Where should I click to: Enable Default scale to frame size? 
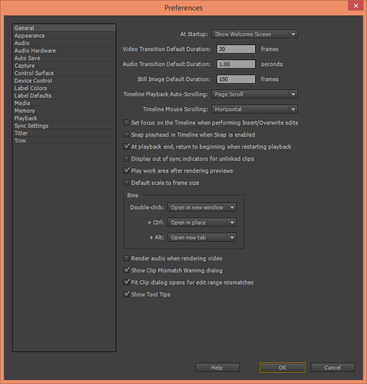[x=126, y=183]
